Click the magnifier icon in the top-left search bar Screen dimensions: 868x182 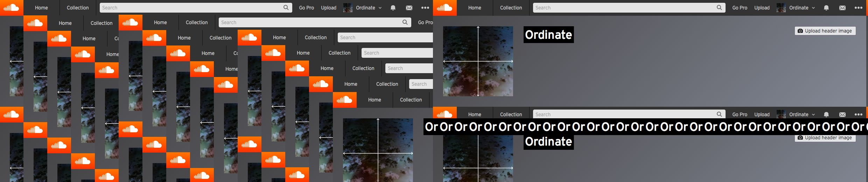[x=286, y=7]
